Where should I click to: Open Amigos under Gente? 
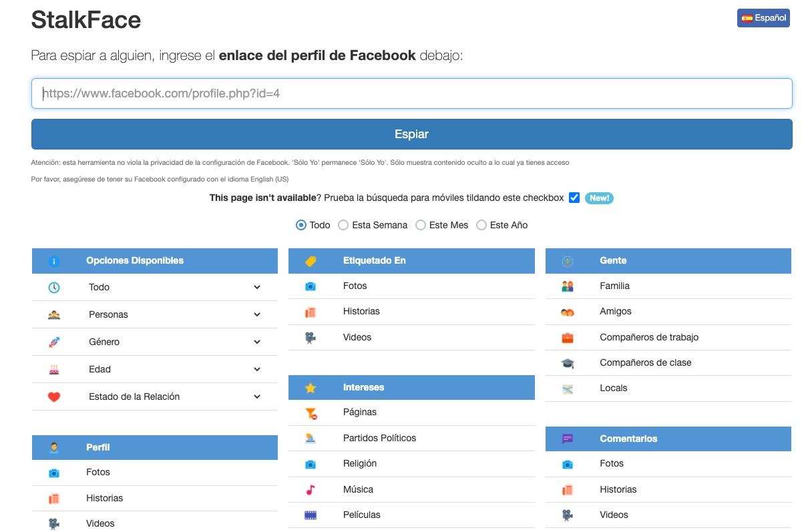click(x=616, y=312)
